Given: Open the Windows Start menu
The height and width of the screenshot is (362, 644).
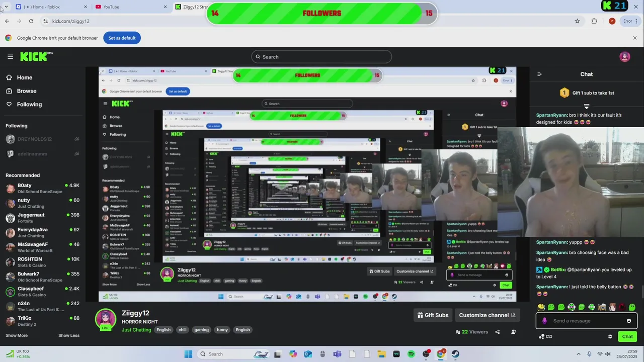Looking at the screenshot, I should (188, 354).
